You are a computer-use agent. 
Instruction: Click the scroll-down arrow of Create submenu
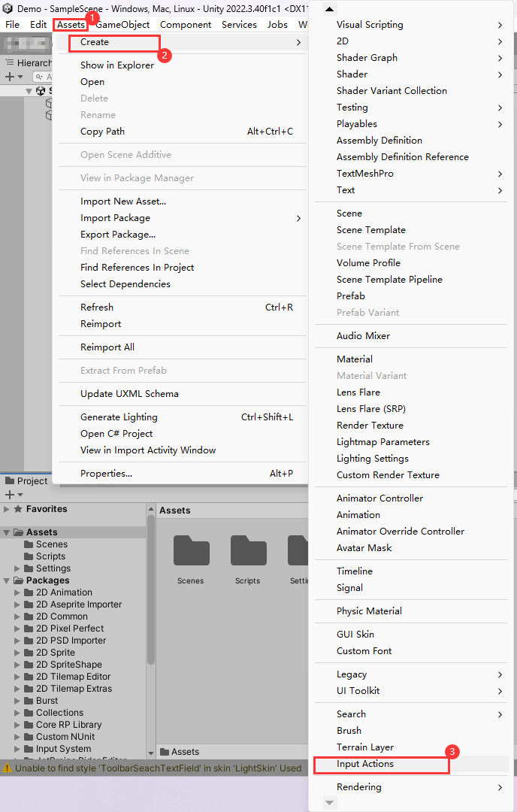pos(329,803)
